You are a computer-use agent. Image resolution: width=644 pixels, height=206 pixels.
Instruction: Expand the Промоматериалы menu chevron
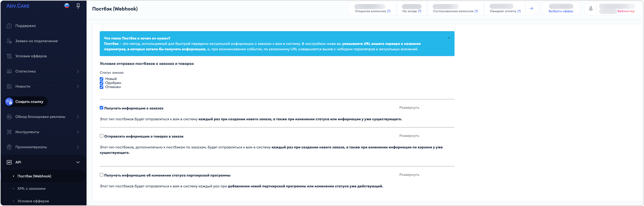click(78, 147)
